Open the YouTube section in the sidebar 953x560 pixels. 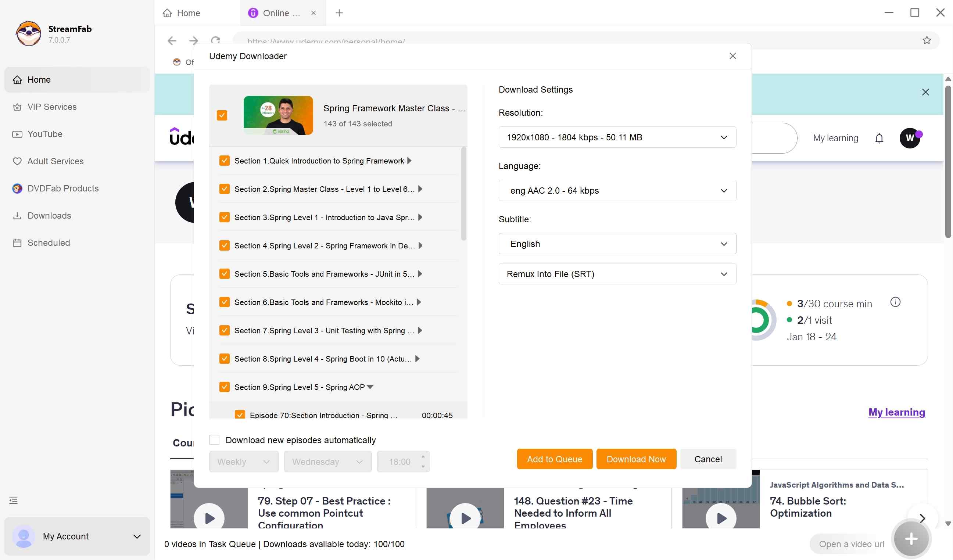45,134
